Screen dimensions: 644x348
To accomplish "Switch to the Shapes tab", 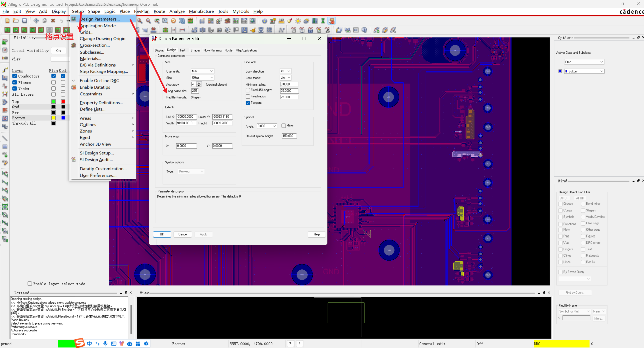I will pos(195,50).
